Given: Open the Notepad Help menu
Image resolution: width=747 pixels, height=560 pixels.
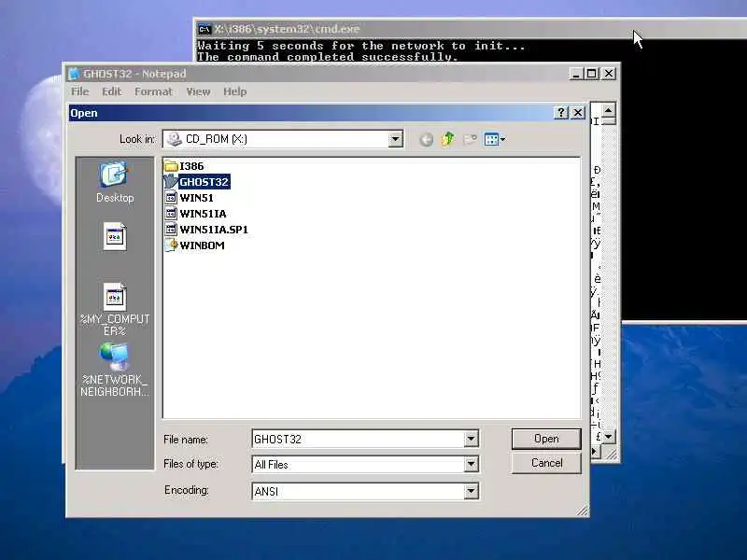Looking at the screenshot, I should coord(235,91).
